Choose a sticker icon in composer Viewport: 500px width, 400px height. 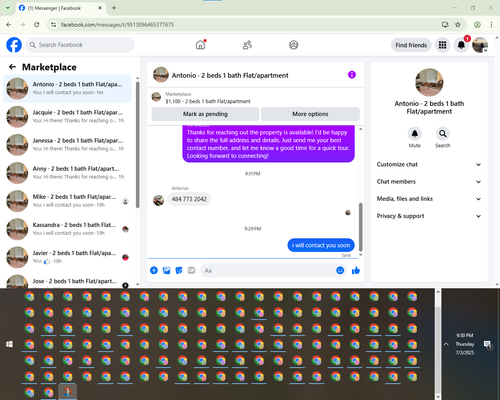[x=179, y=270]
